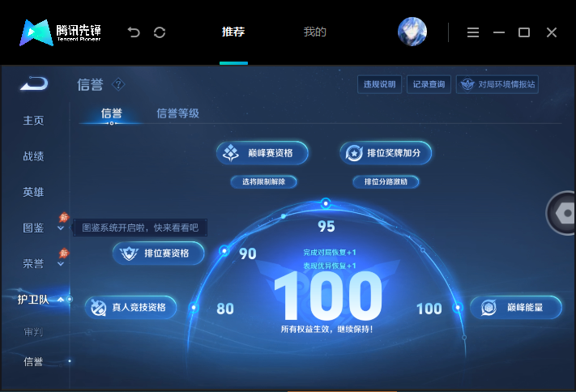Maximize the Tencent Pioneer window
Viewport: 576px width, 392px height.
(x=524, y=32)
